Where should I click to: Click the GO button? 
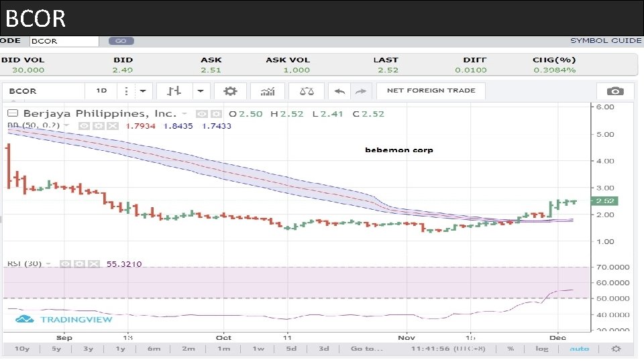[121, 41]
